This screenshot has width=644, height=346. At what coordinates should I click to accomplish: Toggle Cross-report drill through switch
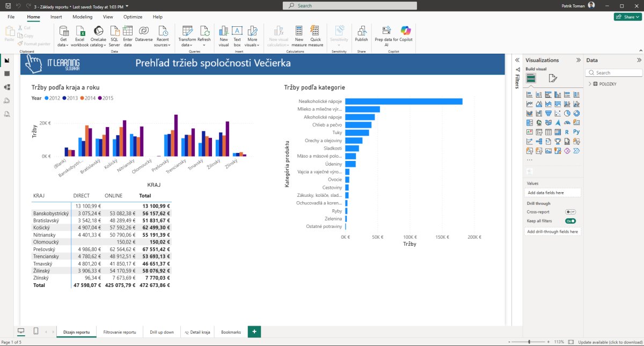point(570,212)
